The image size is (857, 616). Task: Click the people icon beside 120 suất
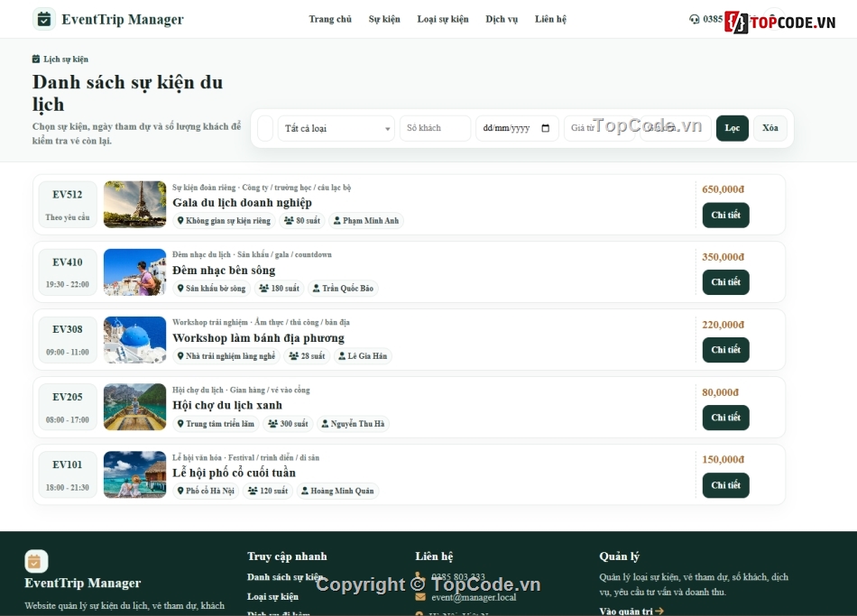coord(253,491)
